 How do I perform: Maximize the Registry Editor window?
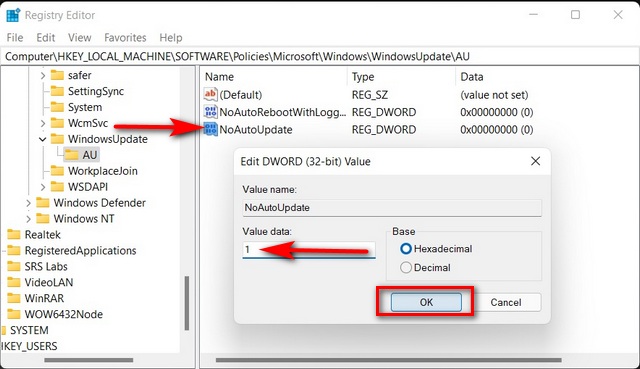pos(576,15)
